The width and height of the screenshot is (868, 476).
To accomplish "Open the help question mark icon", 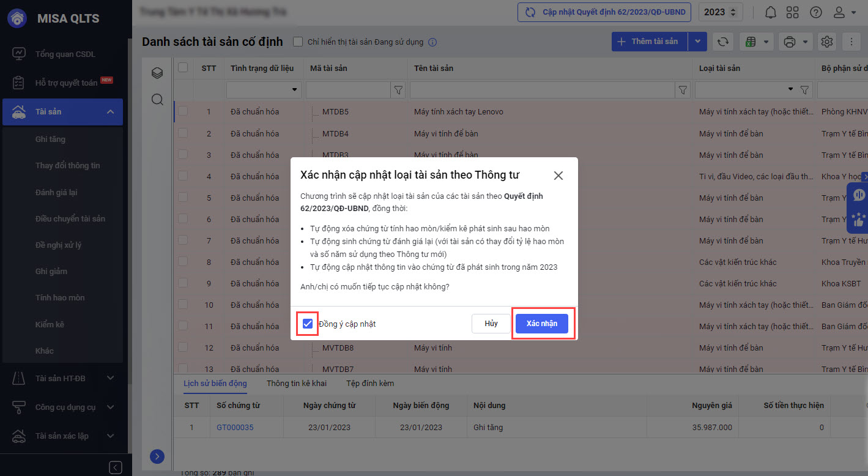I will 816,12.
